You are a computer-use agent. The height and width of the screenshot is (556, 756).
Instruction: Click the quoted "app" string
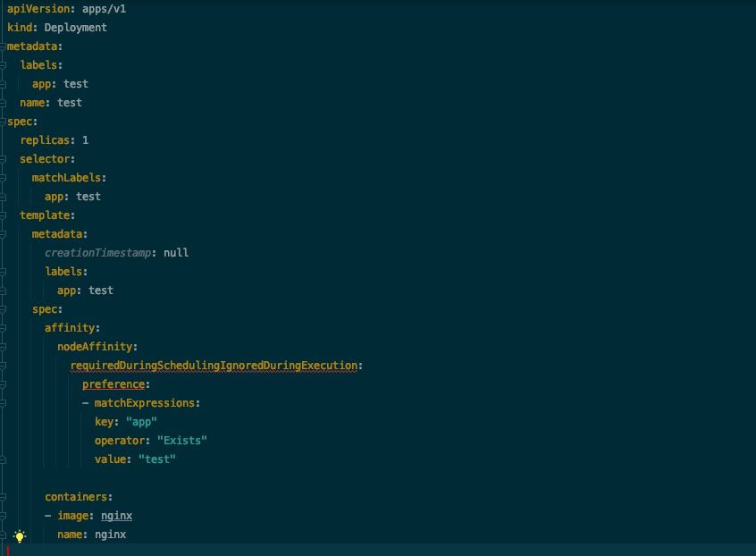[141, 422]
